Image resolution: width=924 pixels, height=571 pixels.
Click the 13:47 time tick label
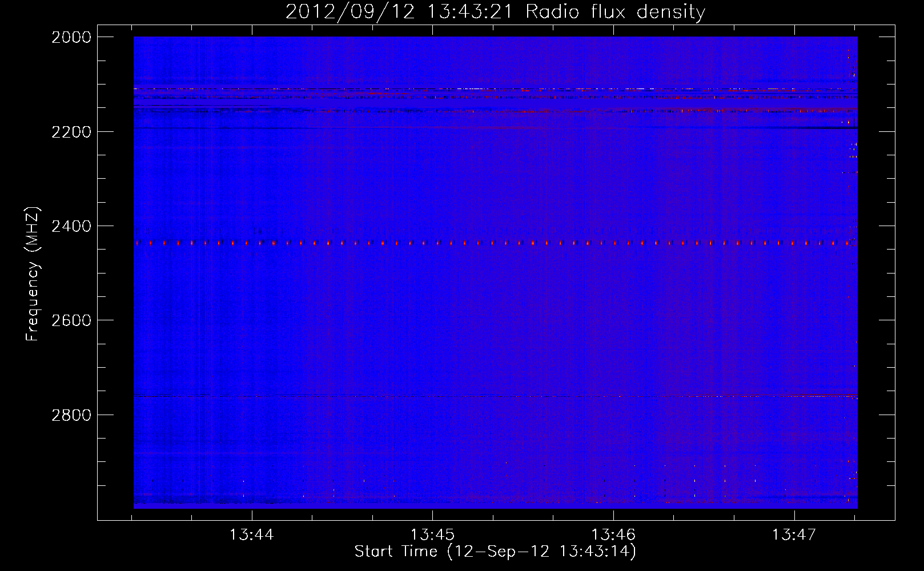[x=794, y=535]
